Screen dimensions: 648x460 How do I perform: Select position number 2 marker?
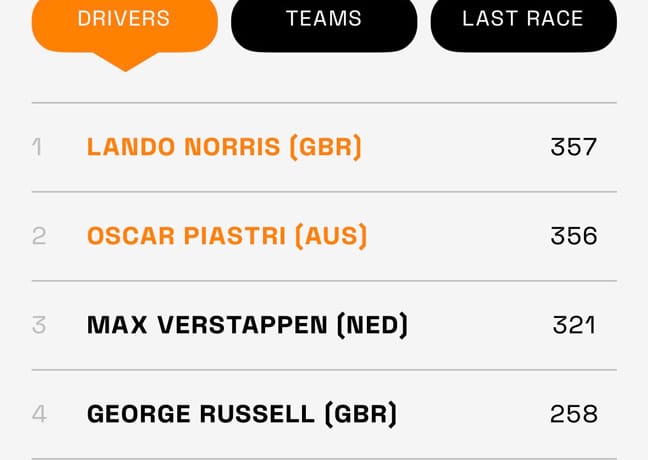pyautogui.click(x=39, y=236)
